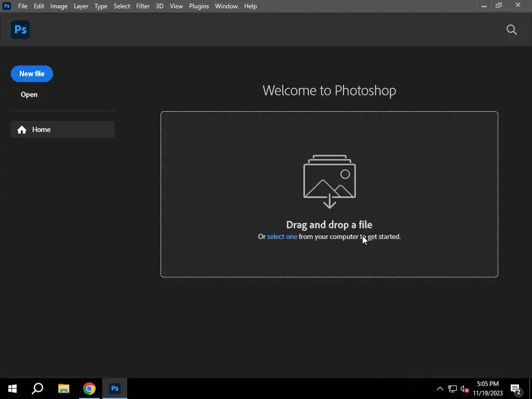The width and height of the screenshot is (532, 399).
Task: Open the 3D menu
Action: (159, 6)
